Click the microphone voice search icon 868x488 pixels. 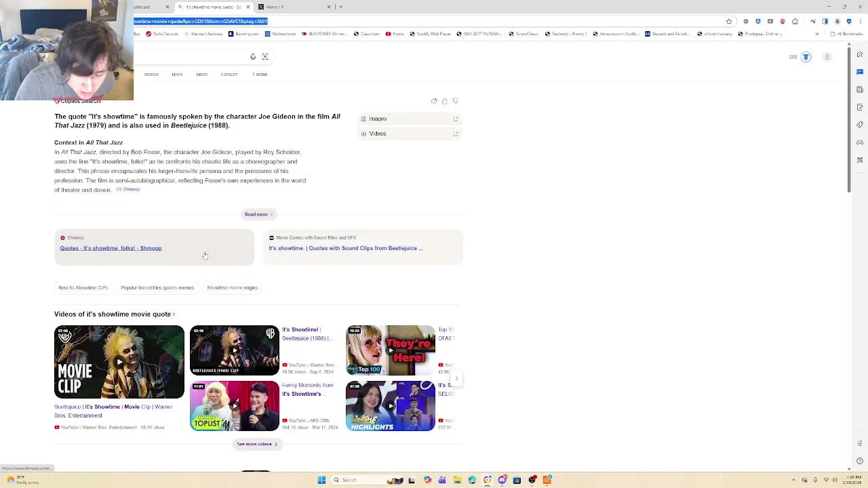pos(253,57)
